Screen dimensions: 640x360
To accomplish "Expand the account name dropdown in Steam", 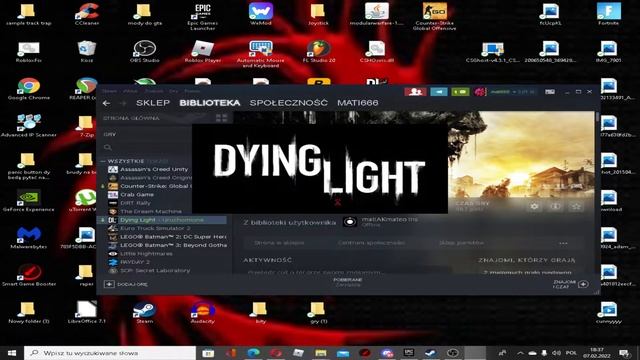I will (x=512, y=92).
